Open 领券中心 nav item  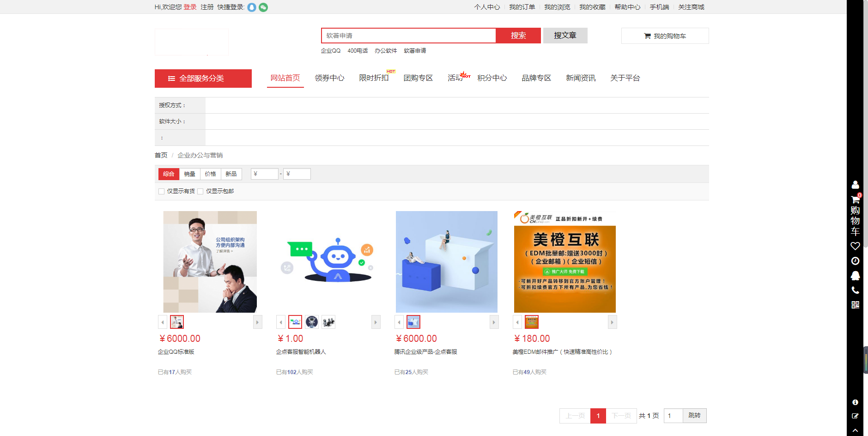(329, 78)
